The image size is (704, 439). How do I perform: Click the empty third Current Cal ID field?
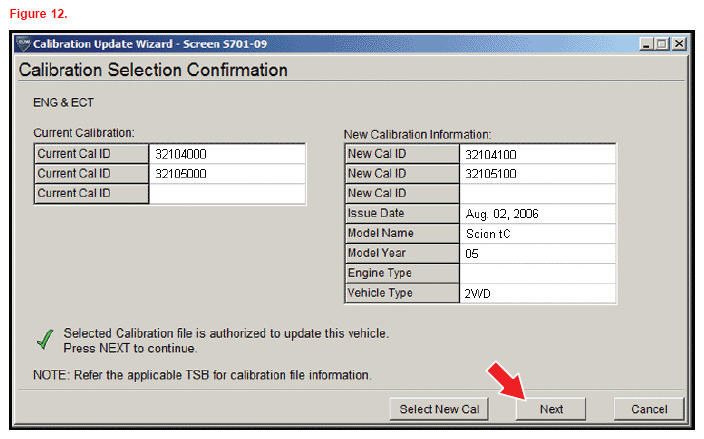[x=227, y=193]
